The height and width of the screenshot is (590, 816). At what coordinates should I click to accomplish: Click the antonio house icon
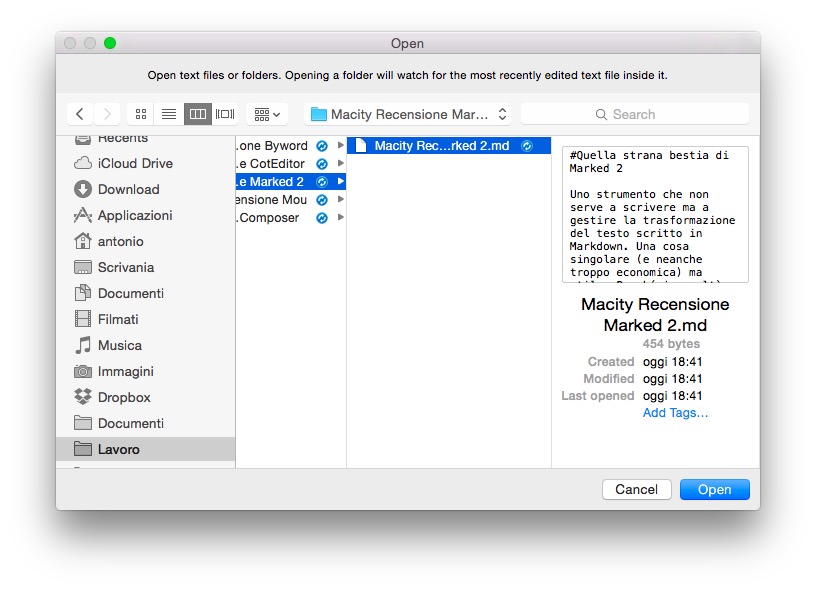83,241
